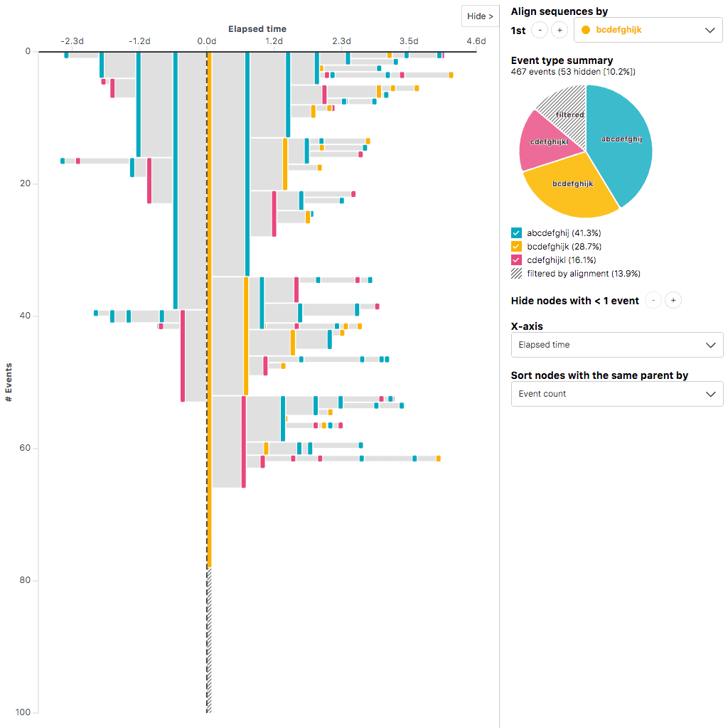Click the minus button beside 1st alignment
This screenshot has height=728, width=728.
click(540, 30)
